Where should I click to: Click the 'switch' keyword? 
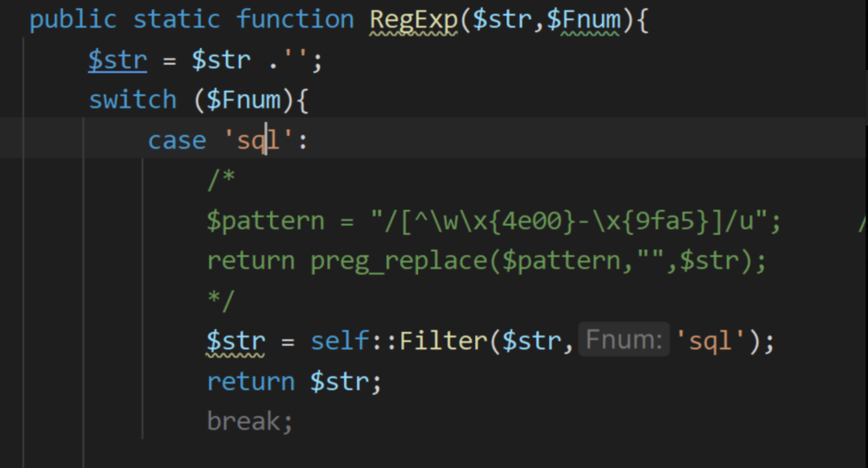pos(132,101)
